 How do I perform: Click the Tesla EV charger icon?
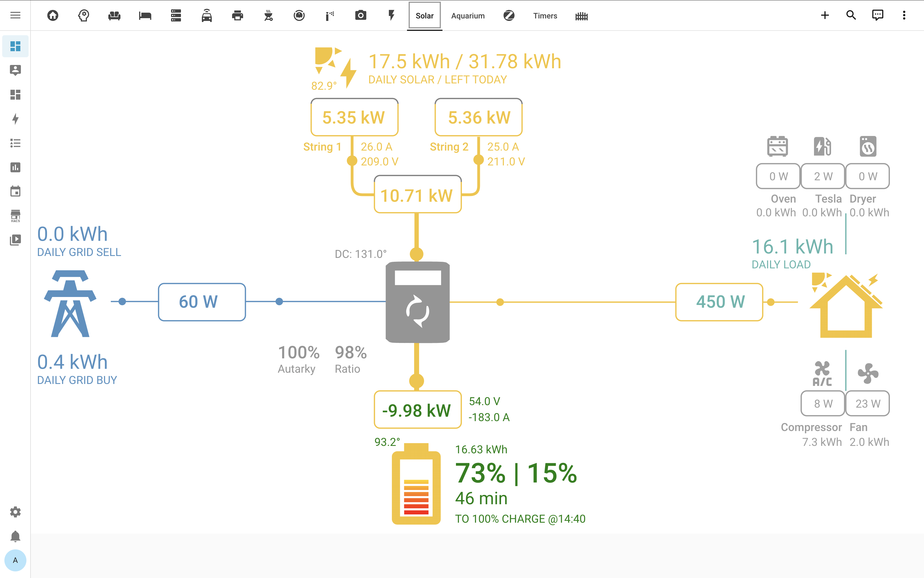(823, 146)
